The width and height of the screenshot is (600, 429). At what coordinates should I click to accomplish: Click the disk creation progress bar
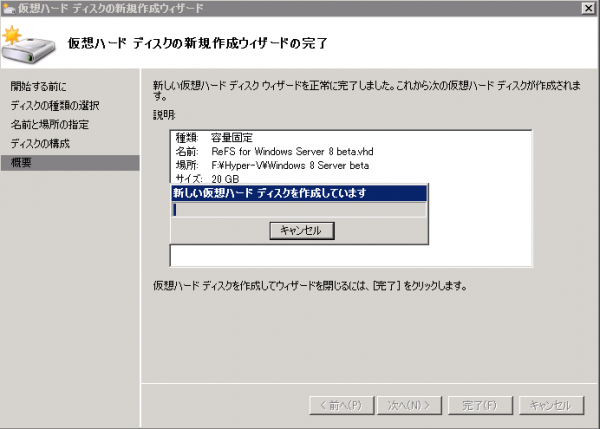(x=299, y=210)
